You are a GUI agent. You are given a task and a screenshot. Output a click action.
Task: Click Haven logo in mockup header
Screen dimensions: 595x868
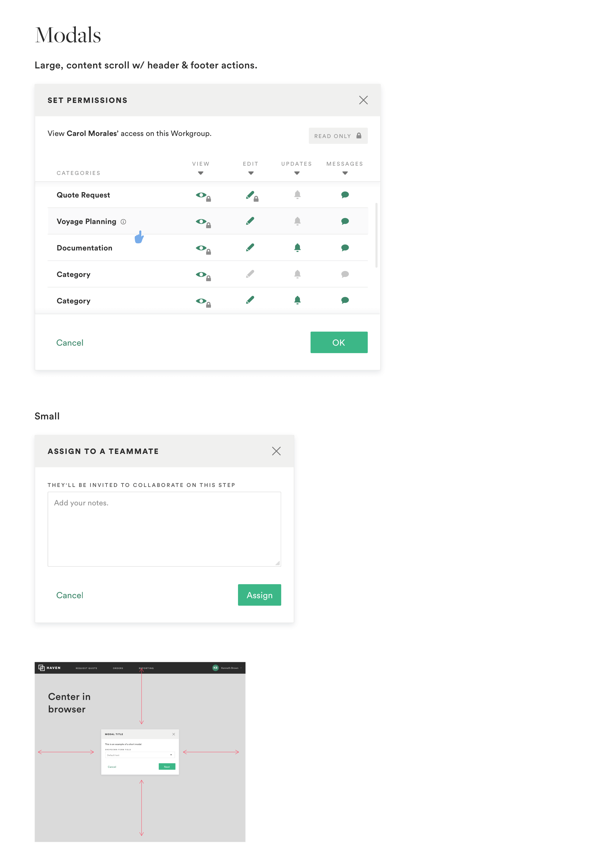tap(49, 668)
